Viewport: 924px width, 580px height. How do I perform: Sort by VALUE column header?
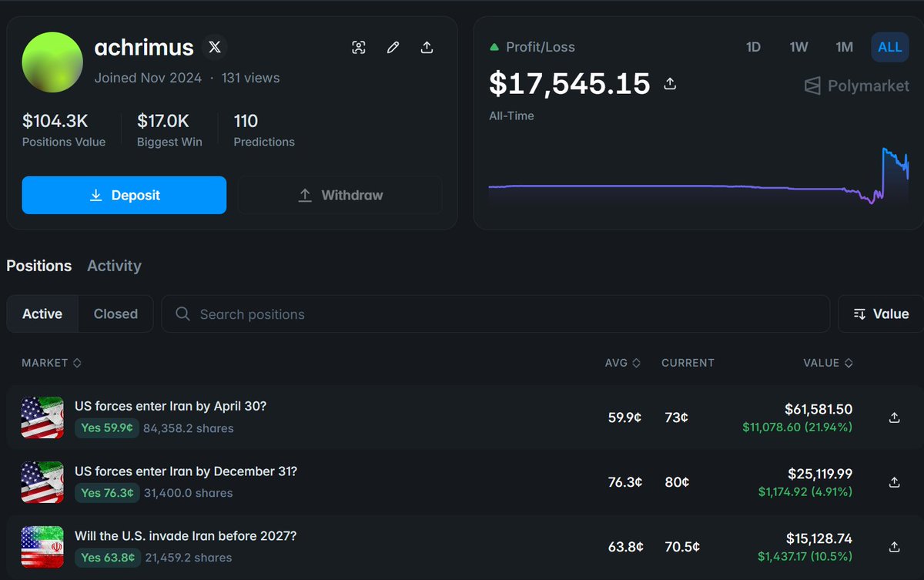pyautogui.click(x=828, y=363)
